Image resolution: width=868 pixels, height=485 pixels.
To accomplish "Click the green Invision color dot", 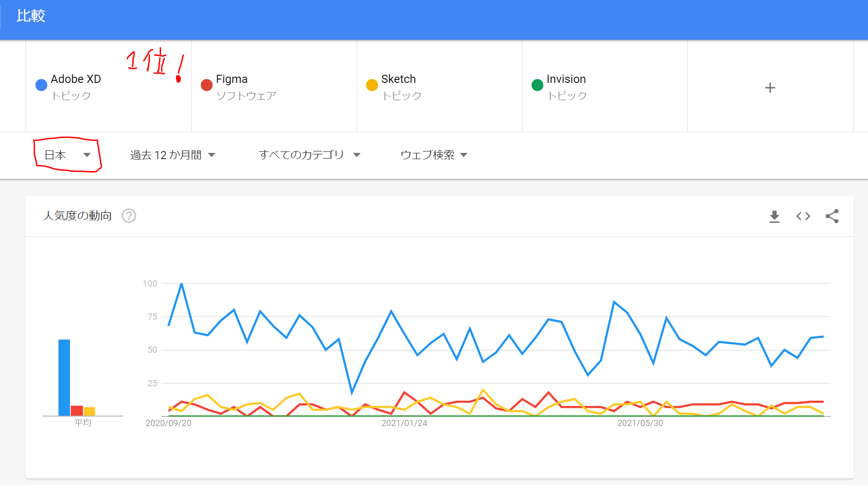I will click(x=537, y=85).
